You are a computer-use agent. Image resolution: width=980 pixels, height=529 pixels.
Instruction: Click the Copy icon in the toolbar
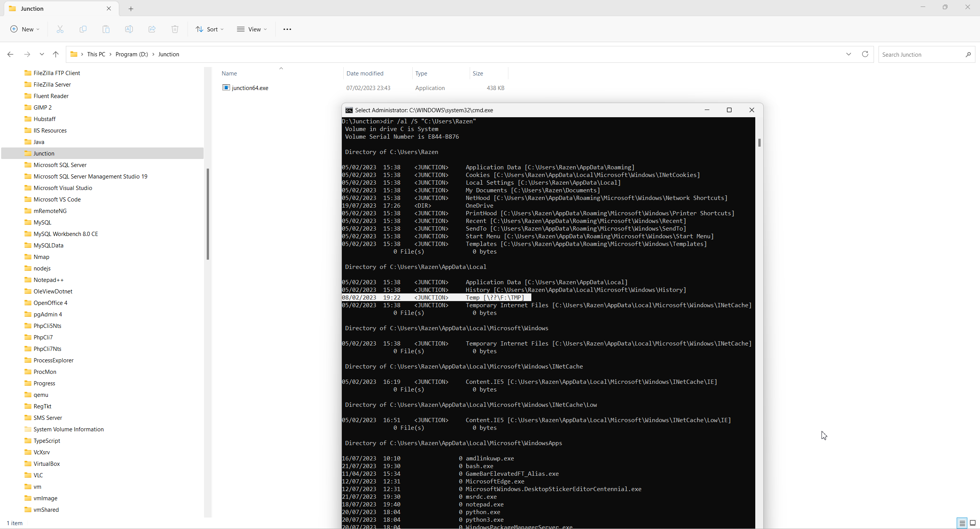[x=83, y=29]
